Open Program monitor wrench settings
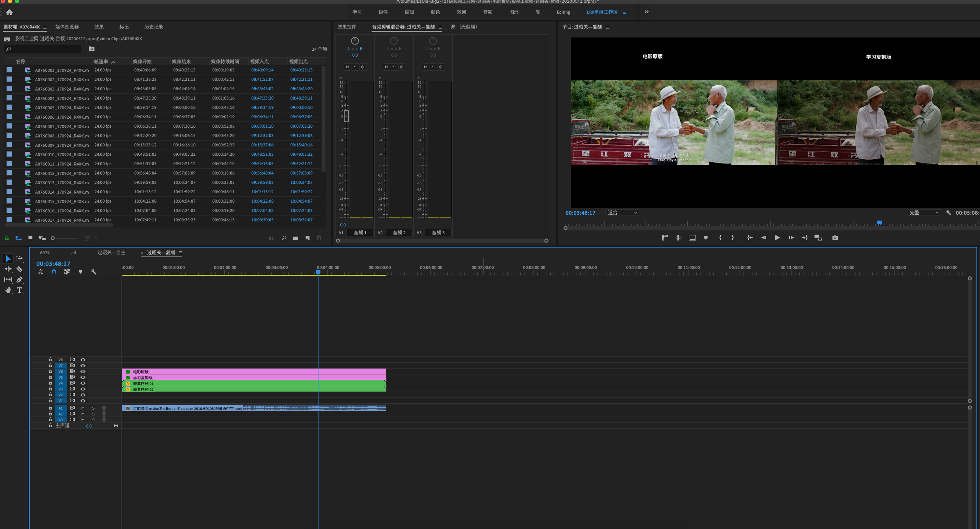 (948, 213)
